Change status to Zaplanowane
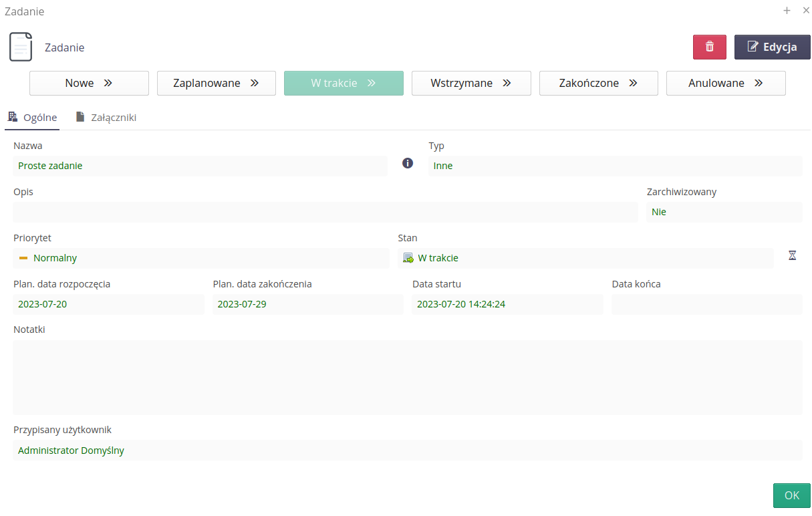 click(x=216, y=84)
